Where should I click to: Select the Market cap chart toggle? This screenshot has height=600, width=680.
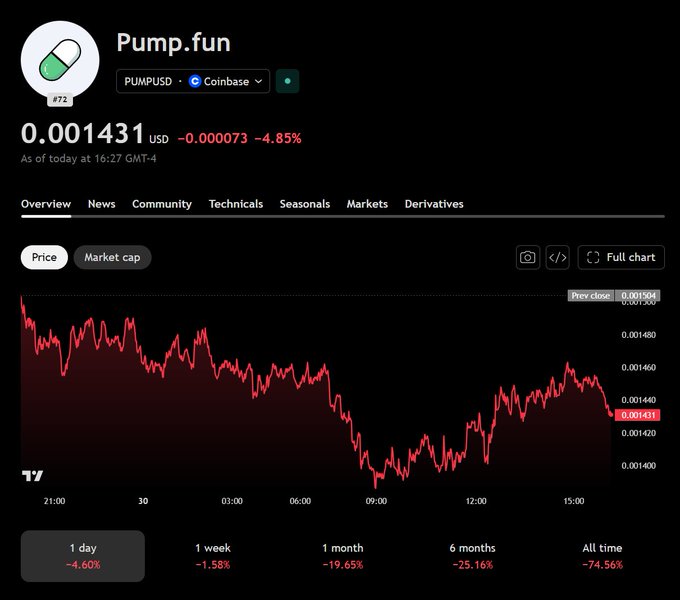112,258
